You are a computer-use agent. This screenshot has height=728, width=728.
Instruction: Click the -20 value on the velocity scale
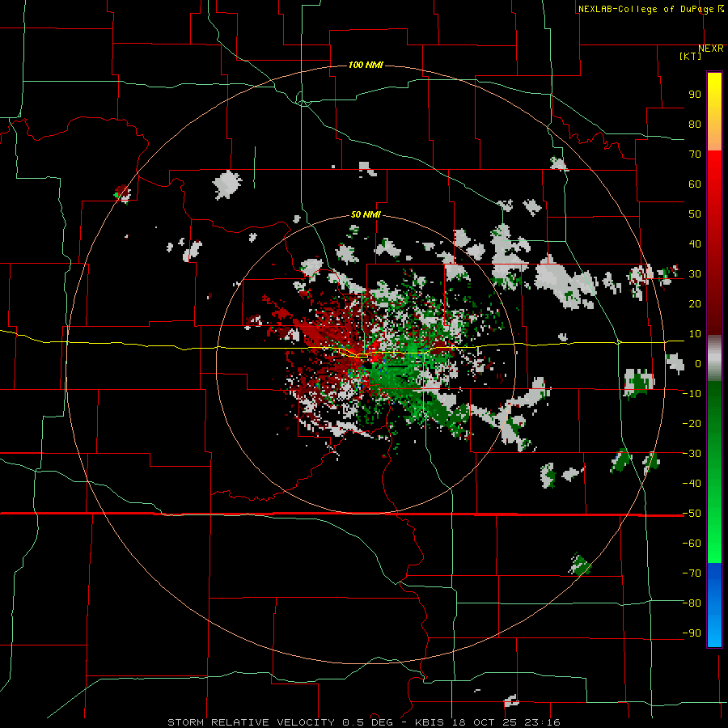point(692,423)
